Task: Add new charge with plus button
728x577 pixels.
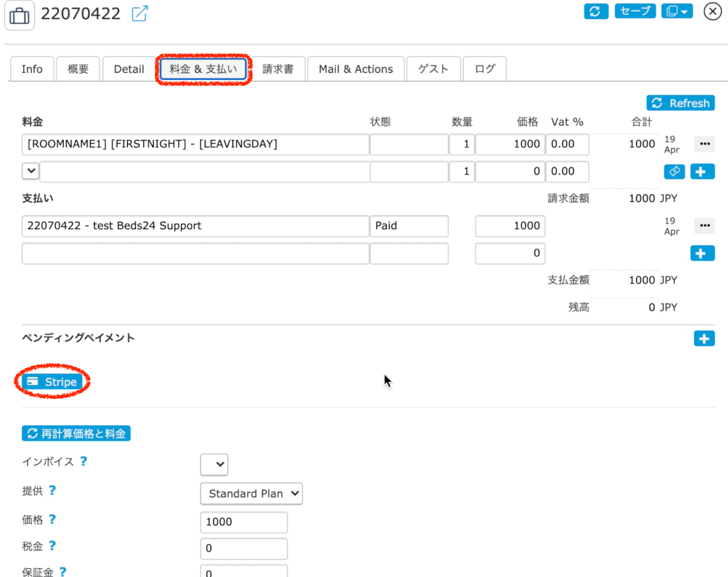Action: (x=702, y=171)
